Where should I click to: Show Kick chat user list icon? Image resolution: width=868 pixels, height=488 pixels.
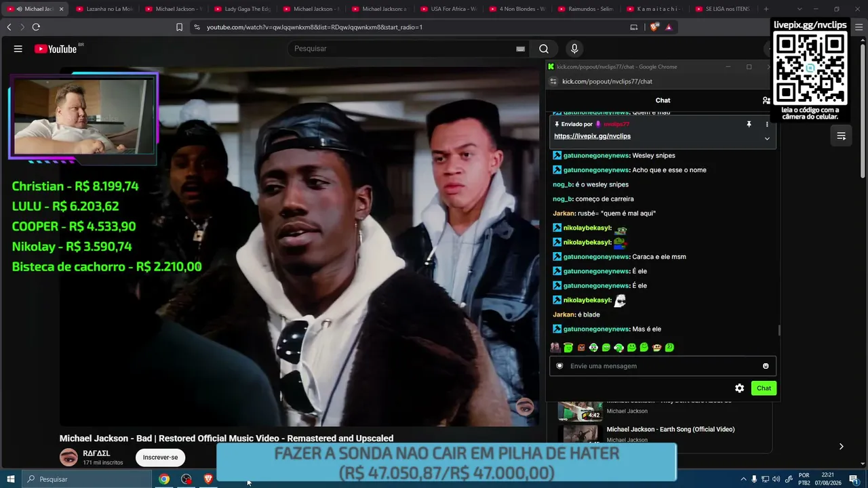coord(766,100)
